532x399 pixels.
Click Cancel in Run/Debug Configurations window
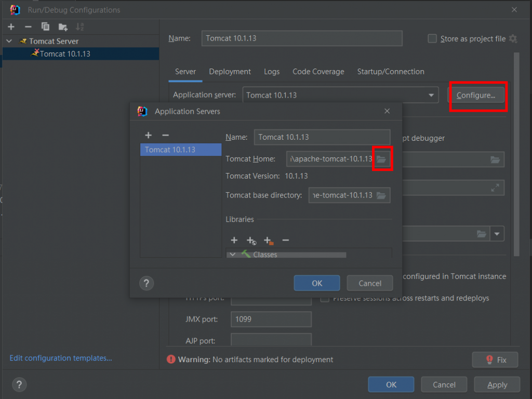[x=444, y=384]
